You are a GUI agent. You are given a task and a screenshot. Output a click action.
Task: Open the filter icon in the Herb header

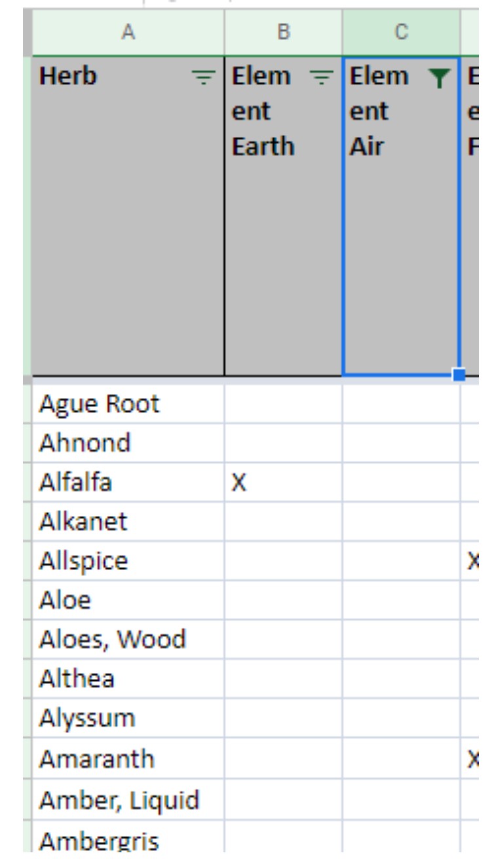tap(205, 79)
